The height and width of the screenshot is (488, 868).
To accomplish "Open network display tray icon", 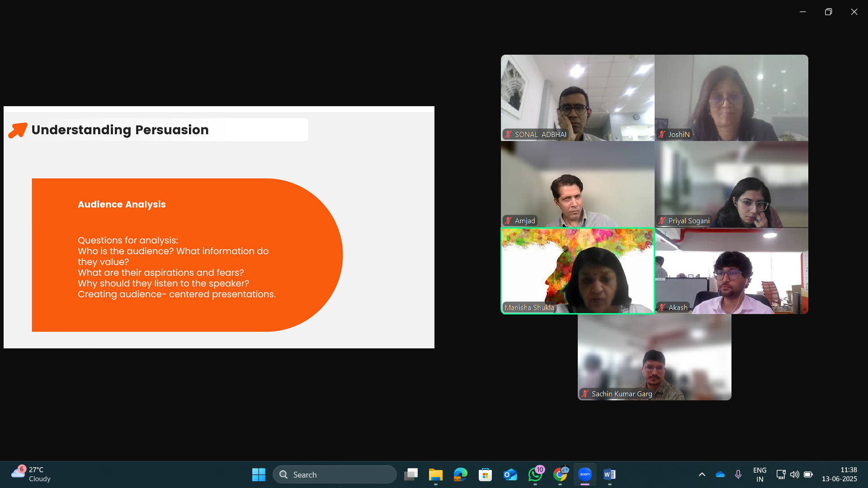I will pyautogui.click(x=781, y=474).
